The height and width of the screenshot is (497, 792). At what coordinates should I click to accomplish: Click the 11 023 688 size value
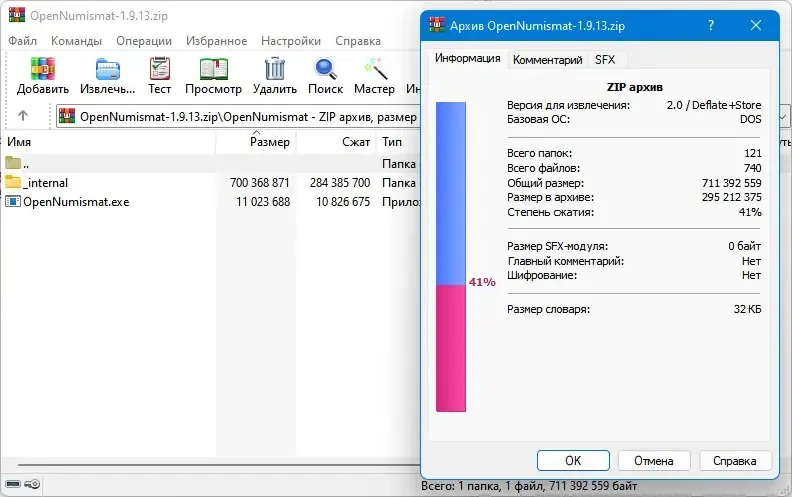(x=263, y=202)
